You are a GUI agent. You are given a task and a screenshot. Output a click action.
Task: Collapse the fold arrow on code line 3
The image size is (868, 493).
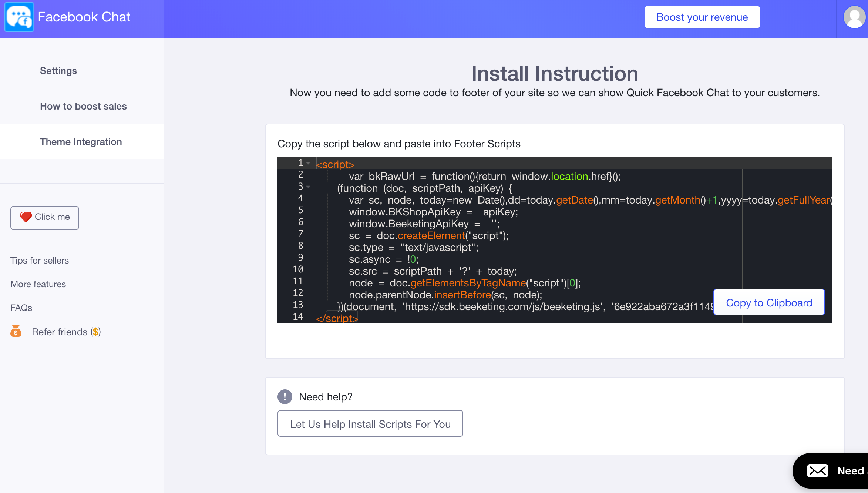coord(308,187)
